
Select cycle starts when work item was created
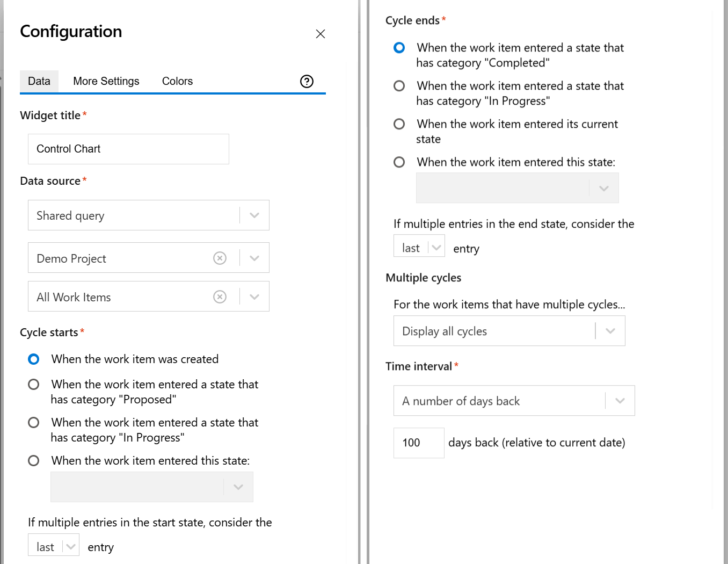(34, 359)
